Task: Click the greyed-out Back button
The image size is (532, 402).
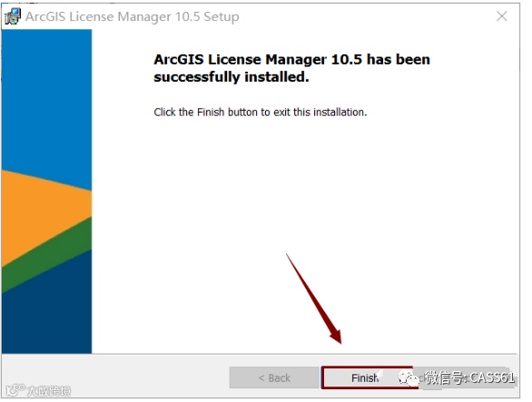Action: click(x=274, y=377)
